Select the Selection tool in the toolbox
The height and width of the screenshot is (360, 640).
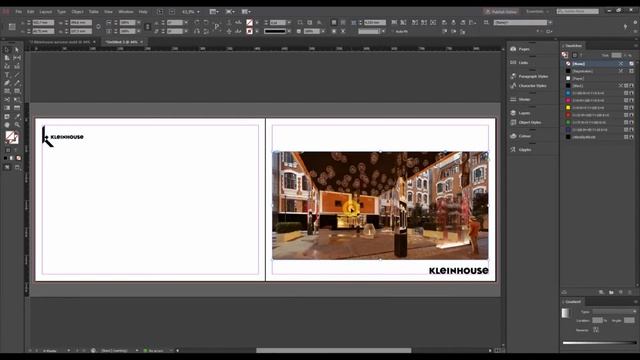point(7,50)
